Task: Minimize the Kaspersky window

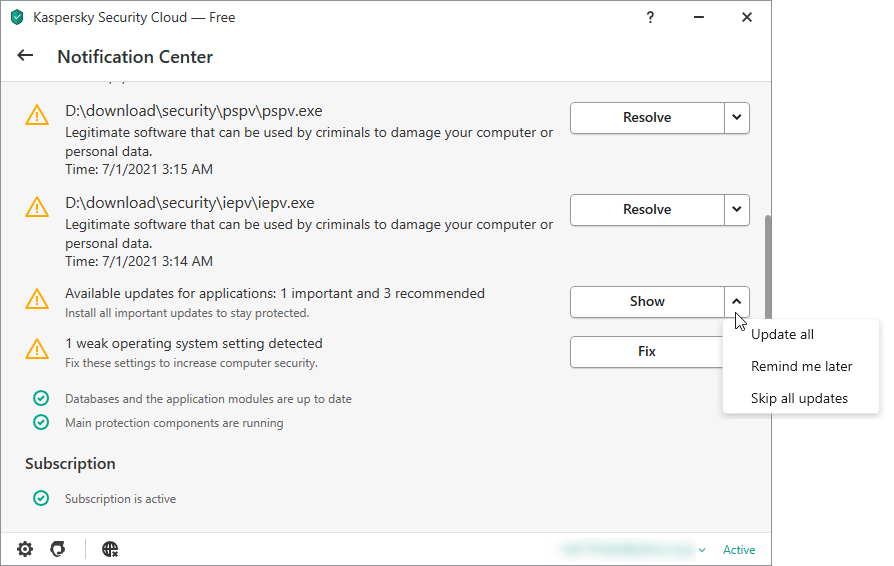Action: [698, 18]
